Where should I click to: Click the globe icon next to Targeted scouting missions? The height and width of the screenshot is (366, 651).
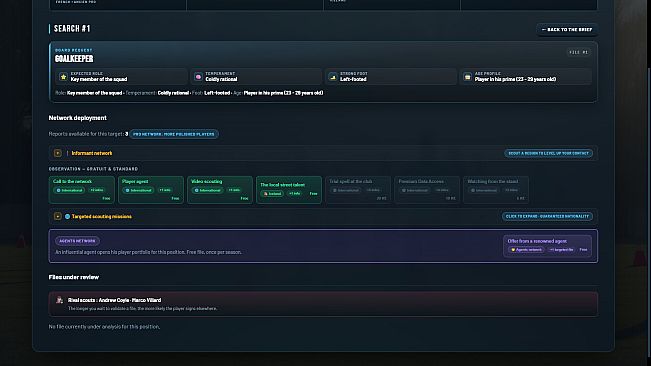point(67,217)
